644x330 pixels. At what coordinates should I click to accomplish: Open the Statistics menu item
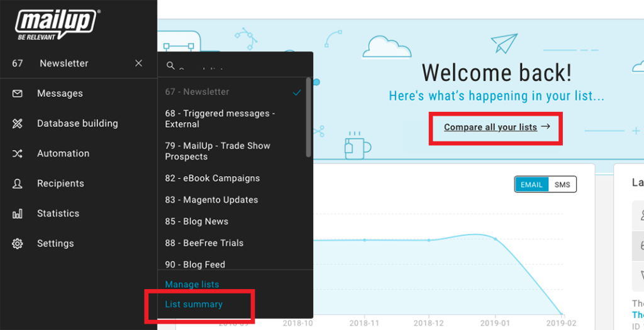pyautogui.click(x=58, y=214)
